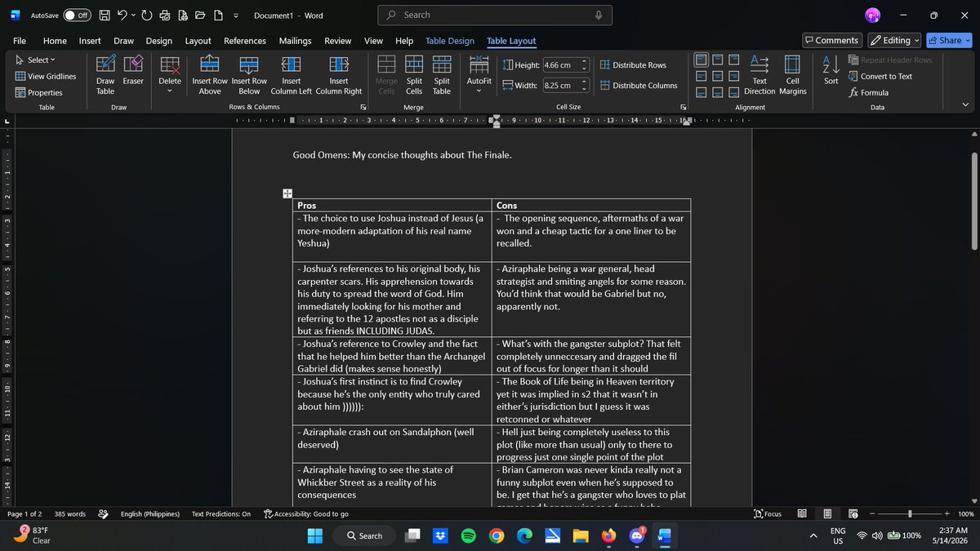The image size is (980, 551).
Task: Switch to the Insert tab
Action: pyautogui.click(x=90, y=41)
